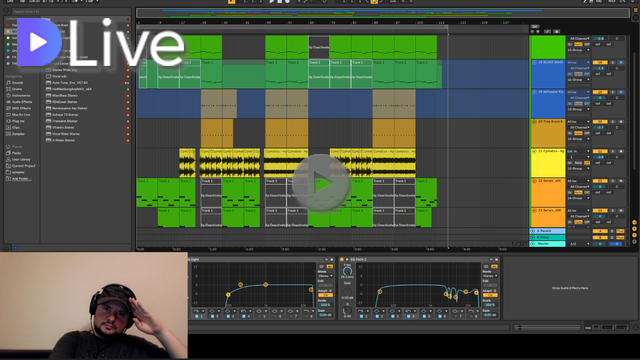The height and width of the screenshot is (360, 640).
Task: Click track 18 volume value -1.5
Action: 600,68
